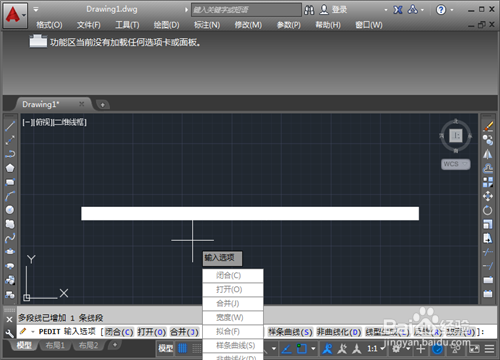This screenshot has height=360, width=500.
Task: Select the Stretch tool
Action: (488, 238)
